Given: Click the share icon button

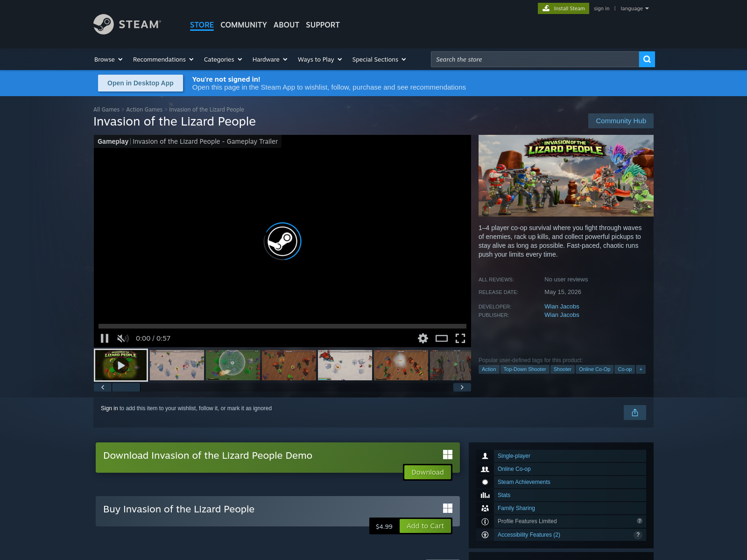Looking at the screenshot, I should (x=635, y=413).
